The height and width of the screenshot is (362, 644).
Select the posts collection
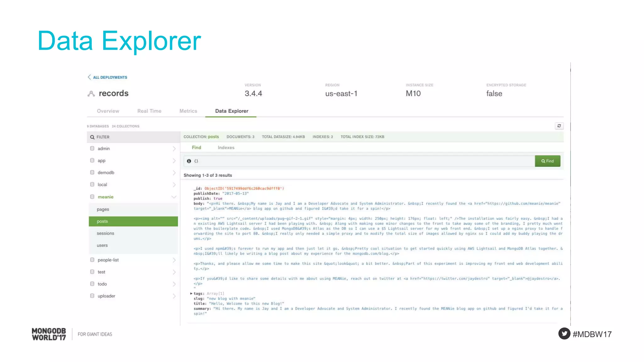click(133, 221)
